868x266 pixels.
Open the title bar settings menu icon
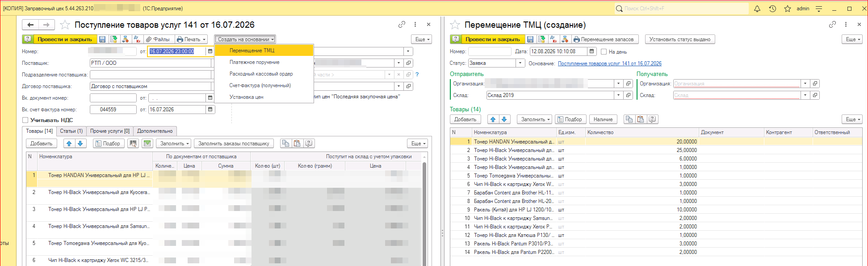[x=819, y=8]
